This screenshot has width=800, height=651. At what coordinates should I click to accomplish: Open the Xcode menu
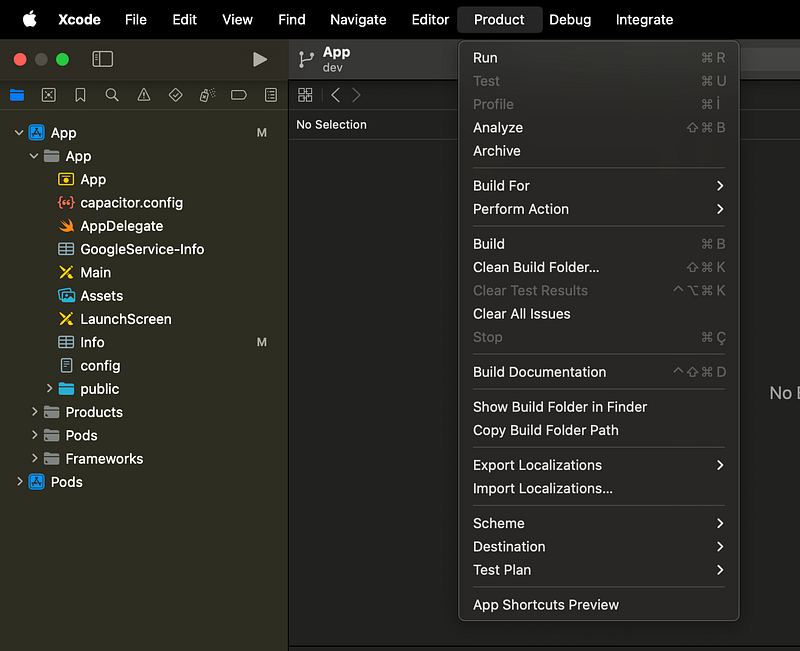click(x=79, y=19)
